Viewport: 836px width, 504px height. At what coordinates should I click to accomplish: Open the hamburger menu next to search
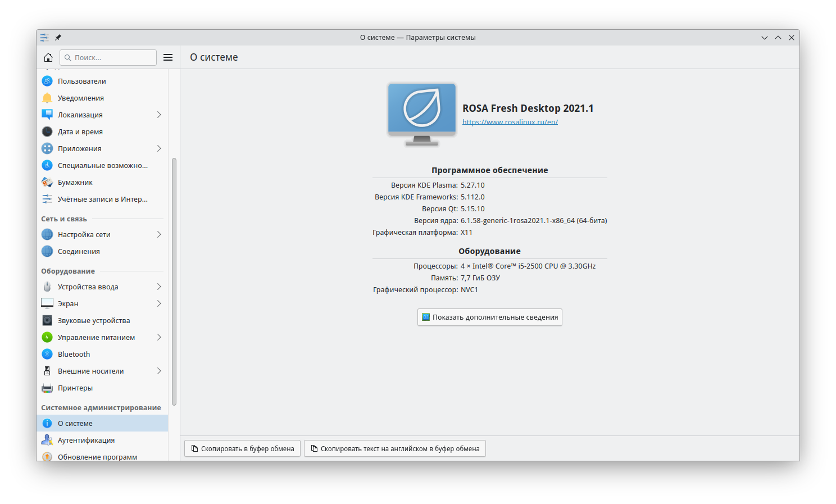[x=168, y=57]
